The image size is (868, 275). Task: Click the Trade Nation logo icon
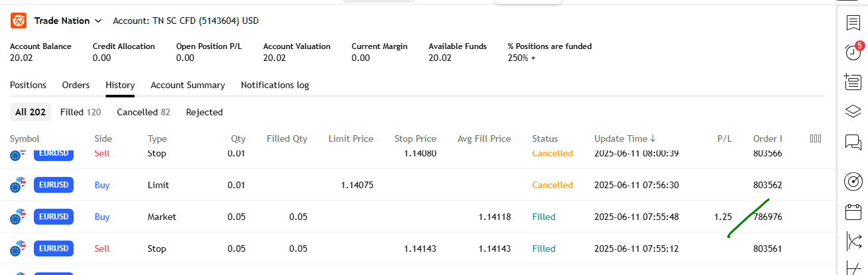point(19,21)
